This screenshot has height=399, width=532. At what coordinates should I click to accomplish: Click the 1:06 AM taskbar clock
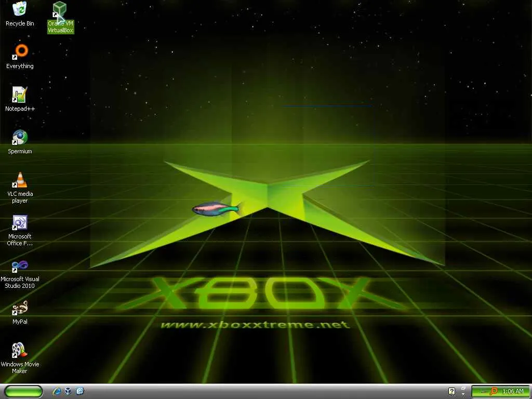513,391
